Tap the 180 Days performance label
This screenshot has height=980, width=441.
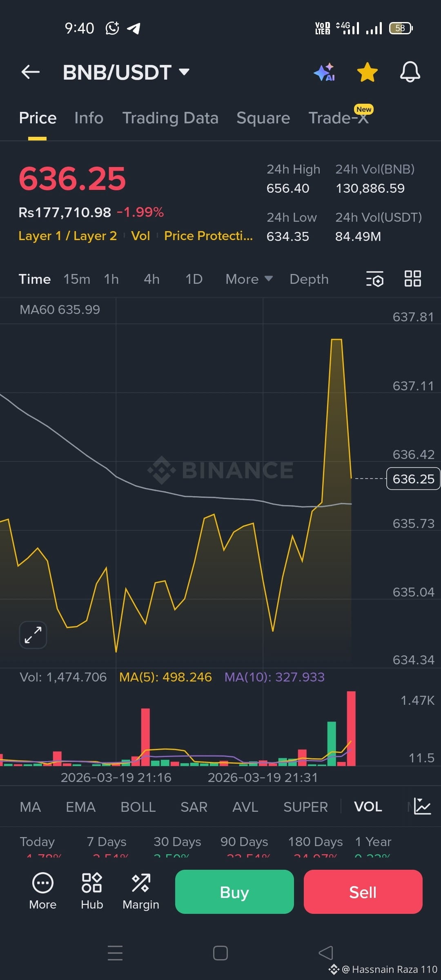(x=315, y=842)
